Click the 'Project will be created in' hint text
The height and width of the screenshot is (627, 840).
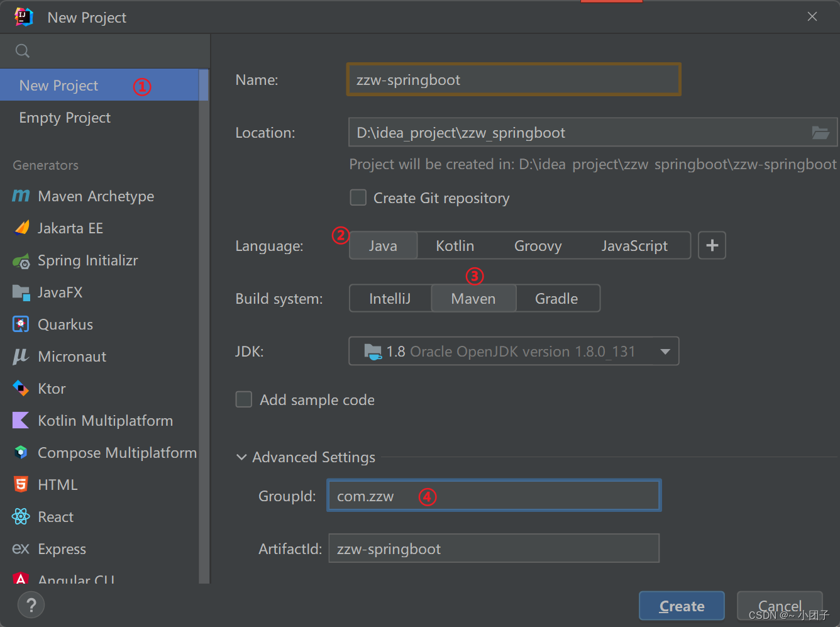[593, 164]
